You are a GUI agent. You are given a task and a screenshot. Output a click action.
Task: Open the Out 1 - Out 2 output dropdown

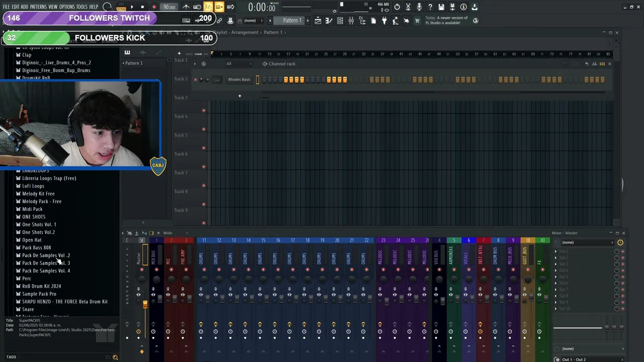[589, 359]
